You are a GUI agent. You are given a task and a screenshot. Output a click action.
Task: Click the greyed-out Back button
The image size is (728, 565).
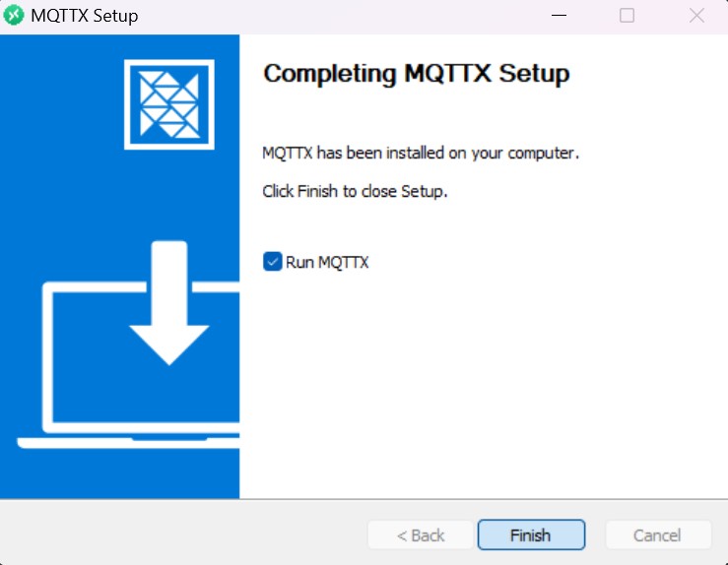pyautogui.click(x=421, y=534)
